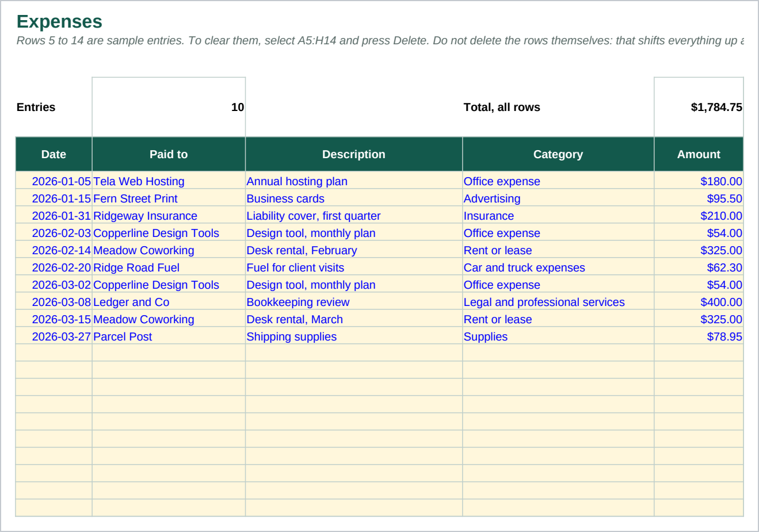
Task: Click the entries count value 10
Action: click(169, 107)
